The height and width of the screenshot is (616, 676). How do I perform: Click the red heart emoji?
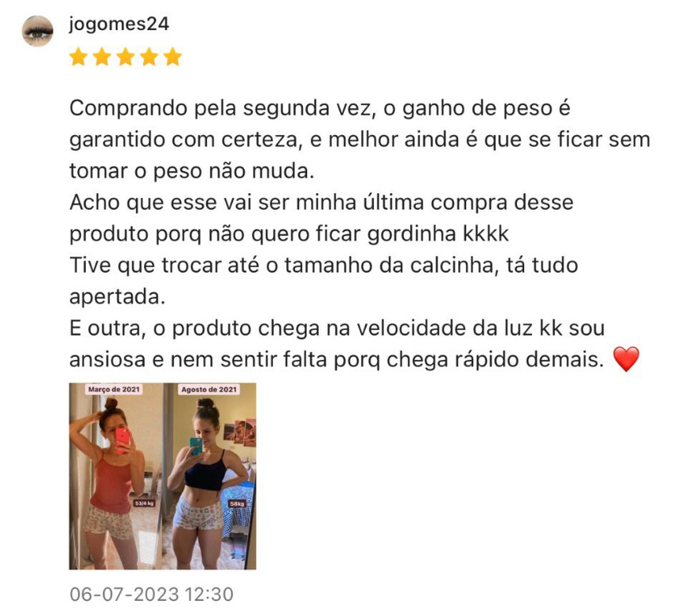[x=626, y=359]
